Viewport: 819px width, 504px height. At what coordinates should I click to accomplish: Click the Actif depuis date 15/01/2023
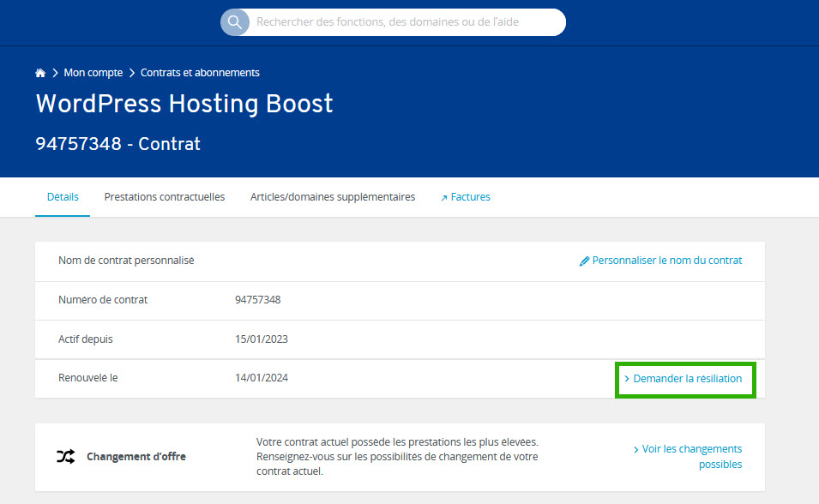(262, 339)
